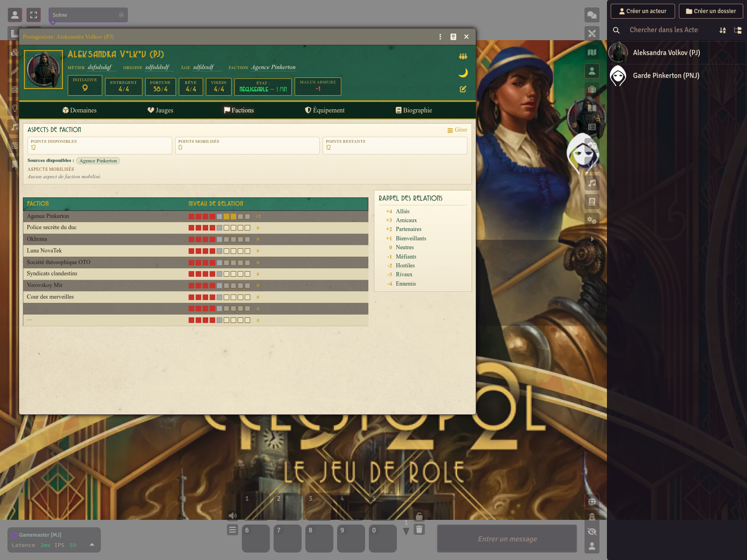Switch to the Équipement tab
The image size is (747, 560).
324,110
